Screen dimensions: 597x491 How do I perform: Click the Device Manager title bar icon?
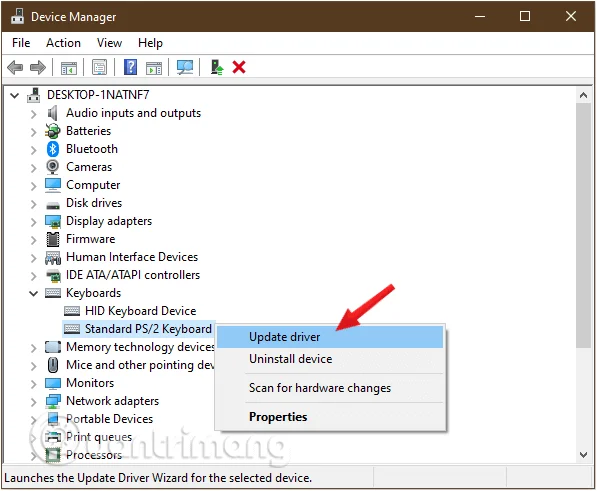click(18, 16)
